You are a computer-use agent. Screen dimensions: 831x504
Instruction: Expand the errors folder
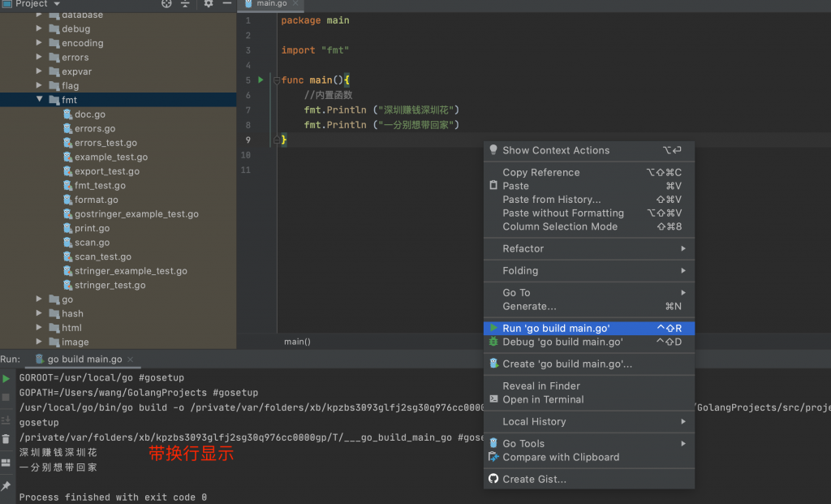39,57
